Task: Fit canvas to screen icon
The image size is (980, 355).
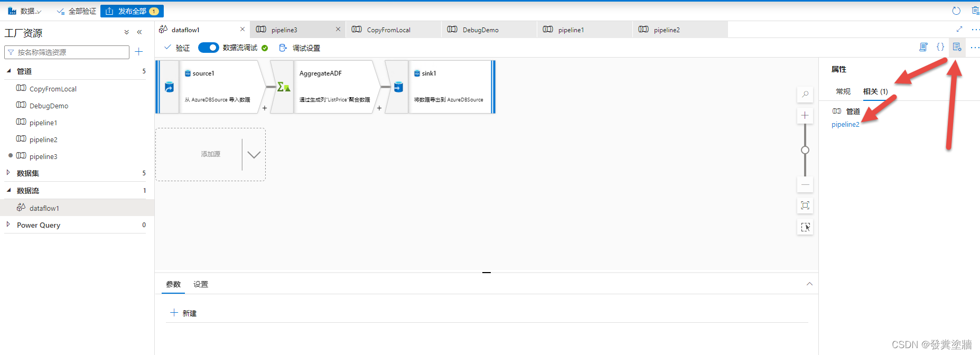Action: coord(805,205)
